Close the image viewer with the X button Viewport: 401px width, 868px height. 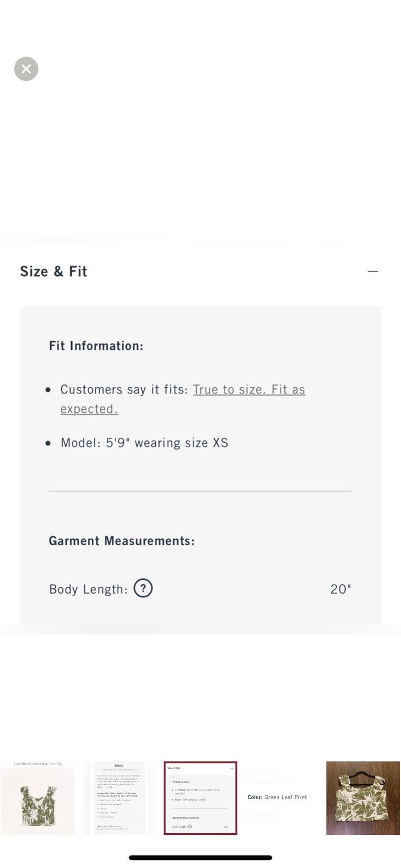pyautogui.click(x=26, y=69)
